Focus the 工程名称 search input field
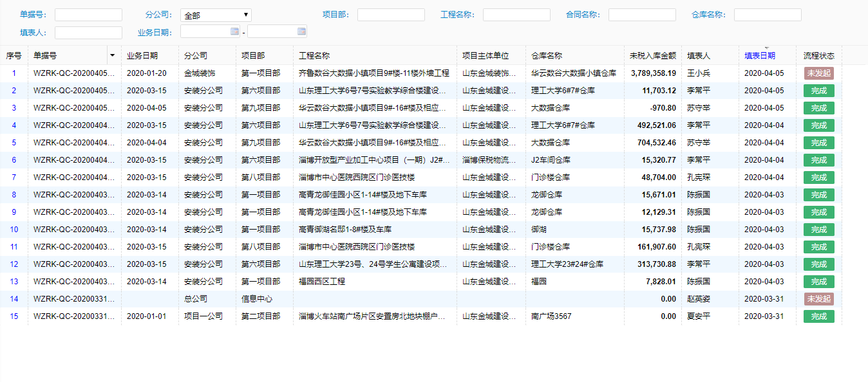The width and height of the screenshot is (868, 382). point(516,15)
